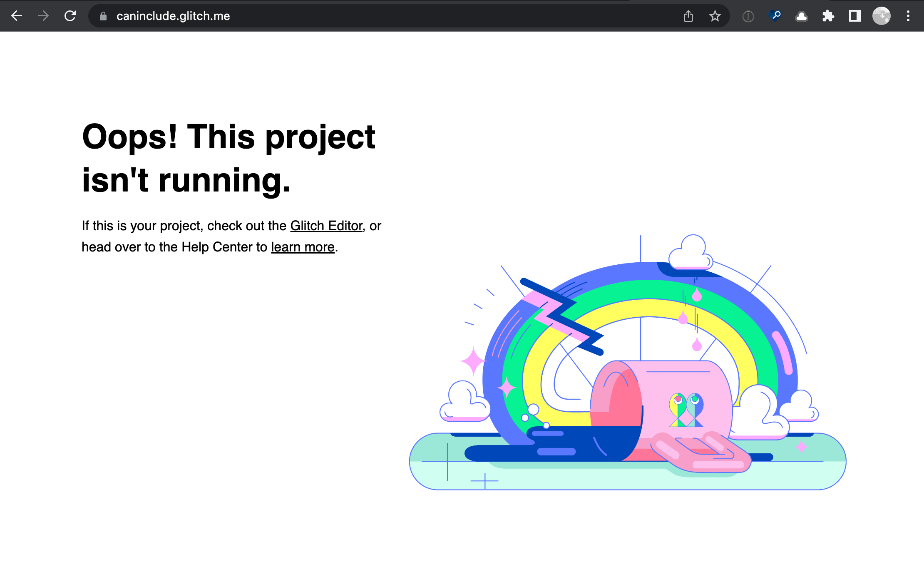The image size is (924, 567).
Task: Open the Glitch Editor link
Action: pyautogui.click(x=326, y=226)
